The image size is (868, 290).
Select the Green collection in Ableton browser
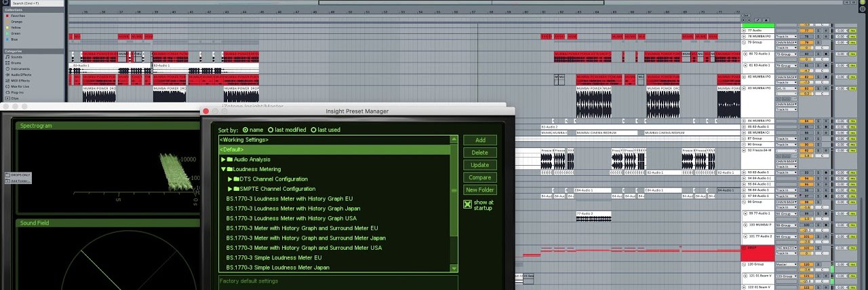15,33
